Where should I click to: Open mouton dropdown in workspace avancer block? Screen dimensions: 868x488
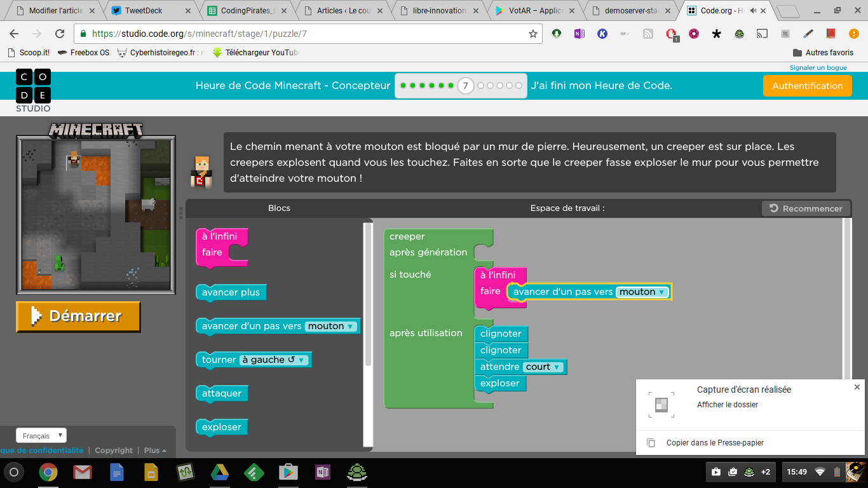click(x=642, y=292)
